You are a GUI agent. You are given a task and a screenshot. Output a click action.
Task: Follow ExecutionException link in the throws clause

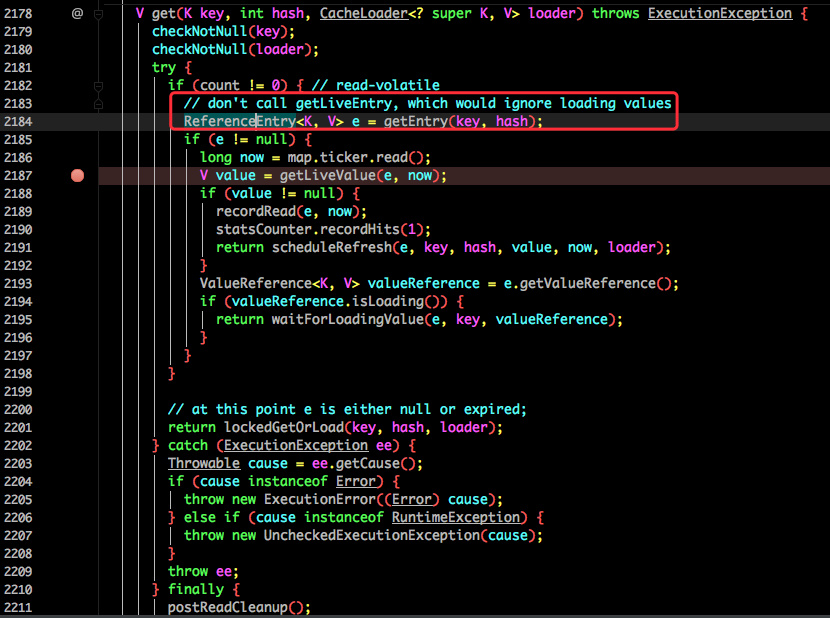coord(720,13)
